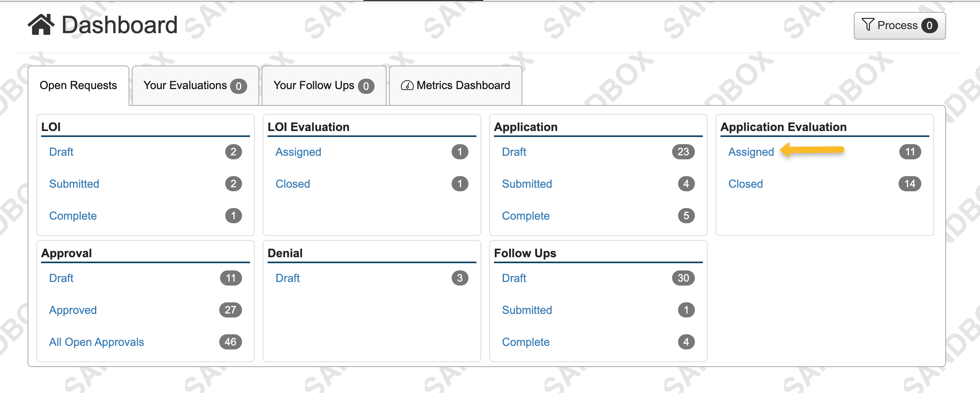Click the 46 badge next to All Open Approvals

(x=230, y=342)
